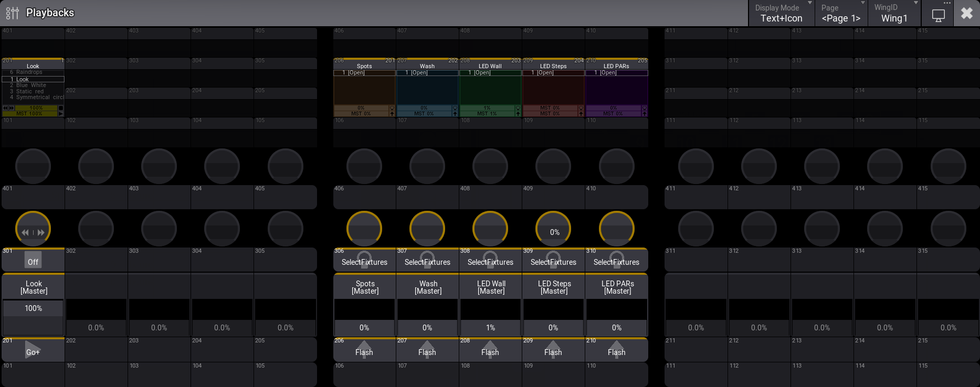980x387 pixels.
Task: Click the Flash button on executor 207
Action: (x=427, y=349)
